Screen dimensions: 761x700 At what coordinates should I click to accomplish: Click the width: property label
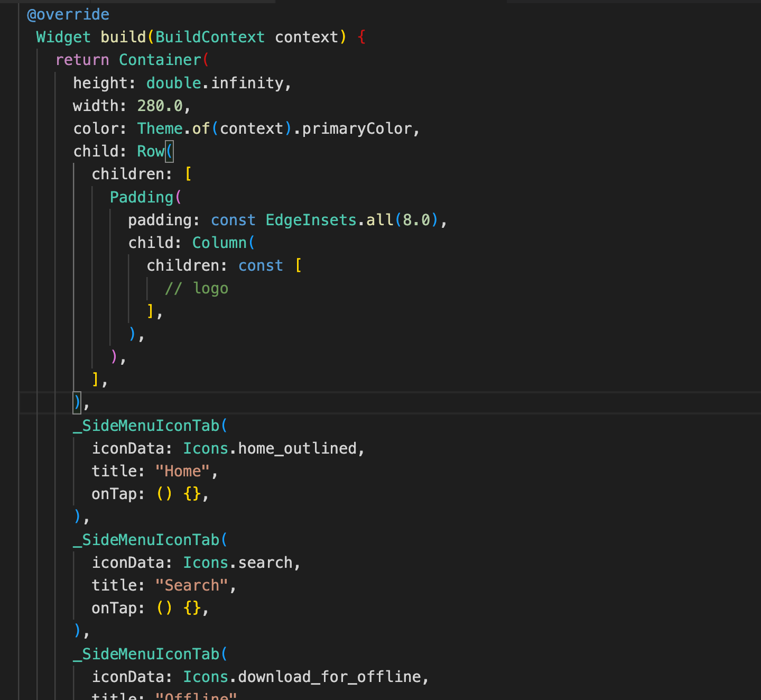(100, 106)
